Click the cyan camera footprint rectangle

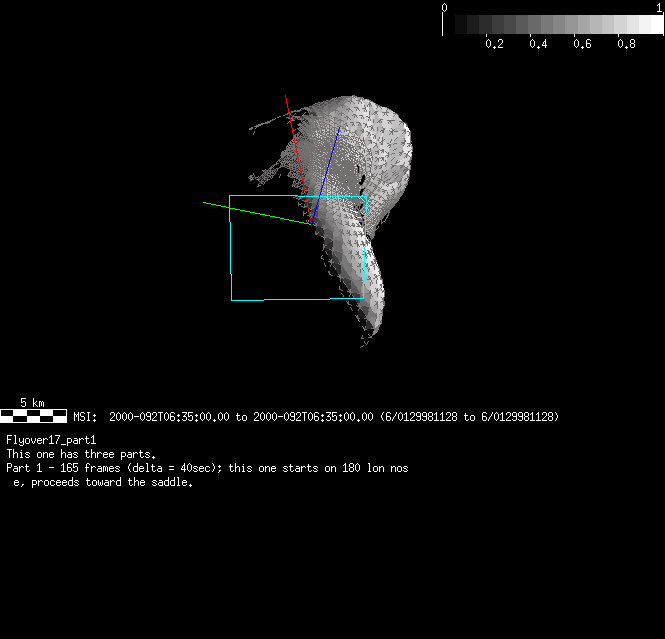(x=231, y=250)
